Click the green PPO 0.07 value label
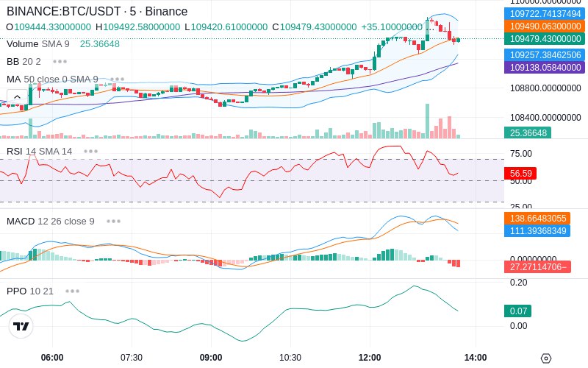Viewport: 588px width, 368px height. tap(518, 311)
